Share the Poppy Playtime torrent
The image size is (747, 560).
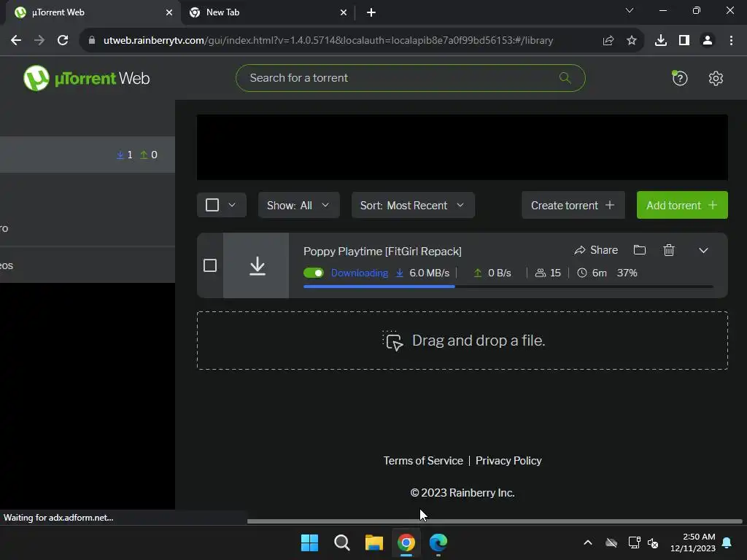tap(596, 250)
